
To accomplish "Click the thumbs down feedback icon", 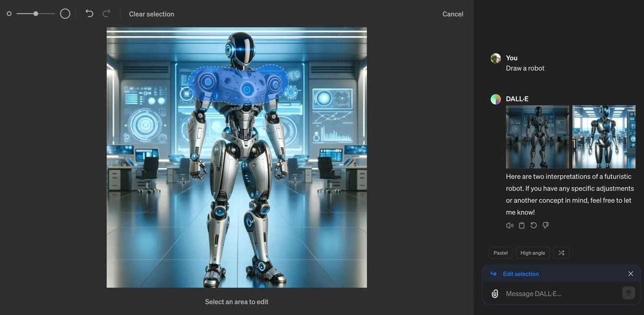I will click(545, 225).
